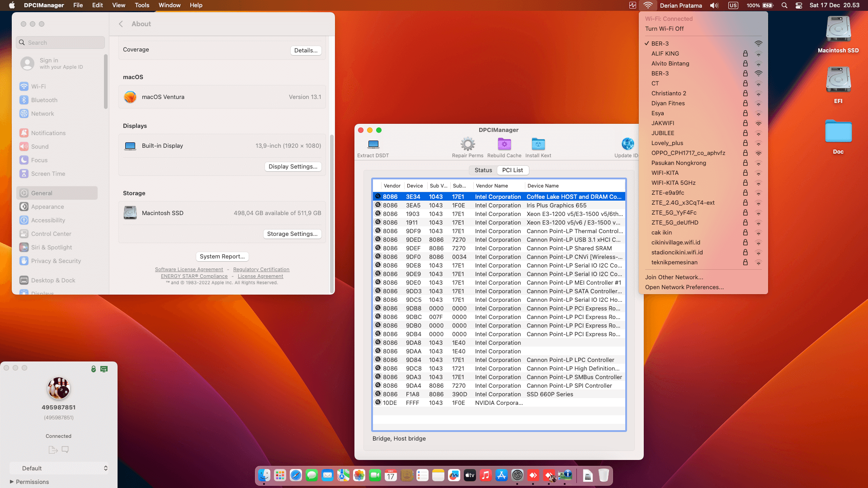Open Finder from the Dock

click(264, 475)
